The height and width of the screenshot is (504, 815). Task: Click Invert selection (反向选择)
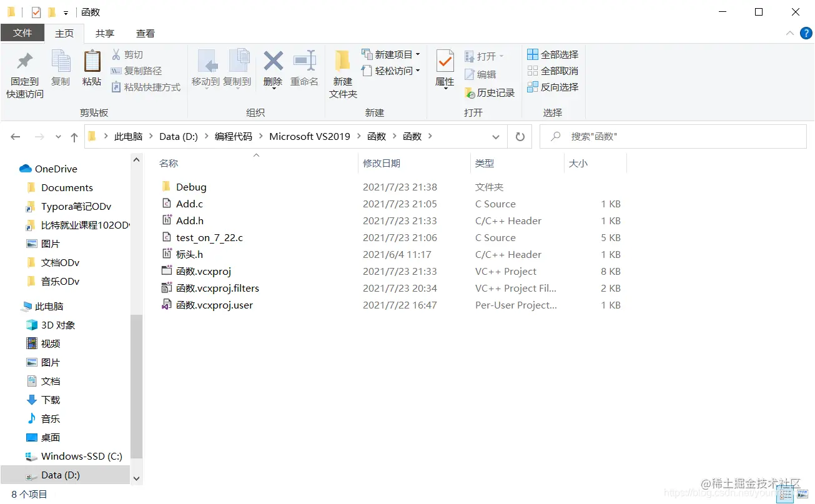(x=553, y=87)
